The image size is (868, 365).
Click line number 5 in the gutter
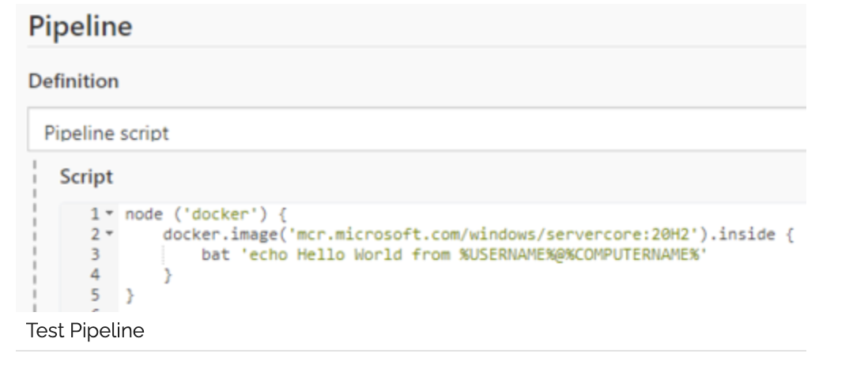94,295
